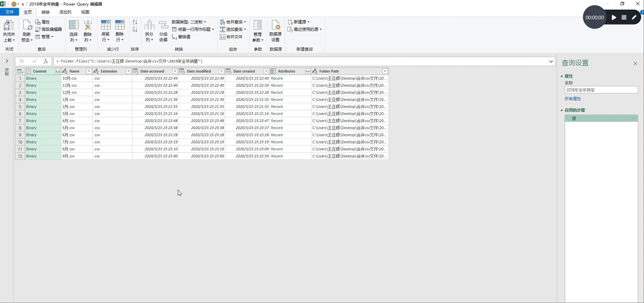Click 合并文件 combine files
Image resolution: width=644 pixels, height=303 pixels.
click(x=231, y=36)
